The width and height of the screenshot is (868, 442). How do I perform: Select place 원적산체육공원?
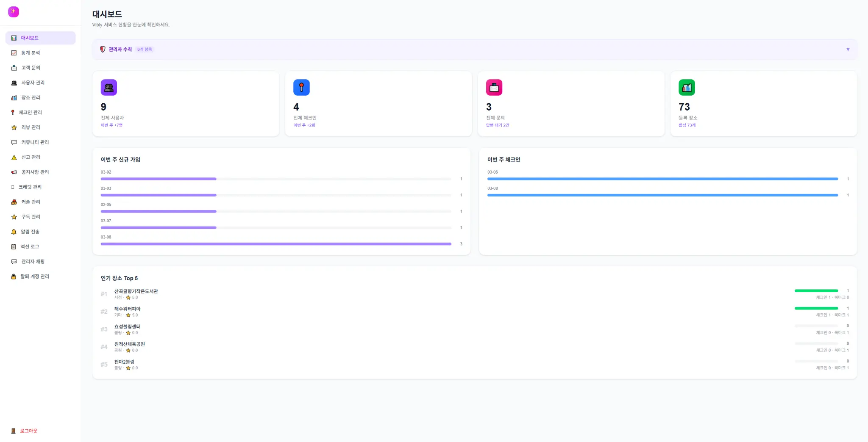pyautogui.click(x=129, y=344)
